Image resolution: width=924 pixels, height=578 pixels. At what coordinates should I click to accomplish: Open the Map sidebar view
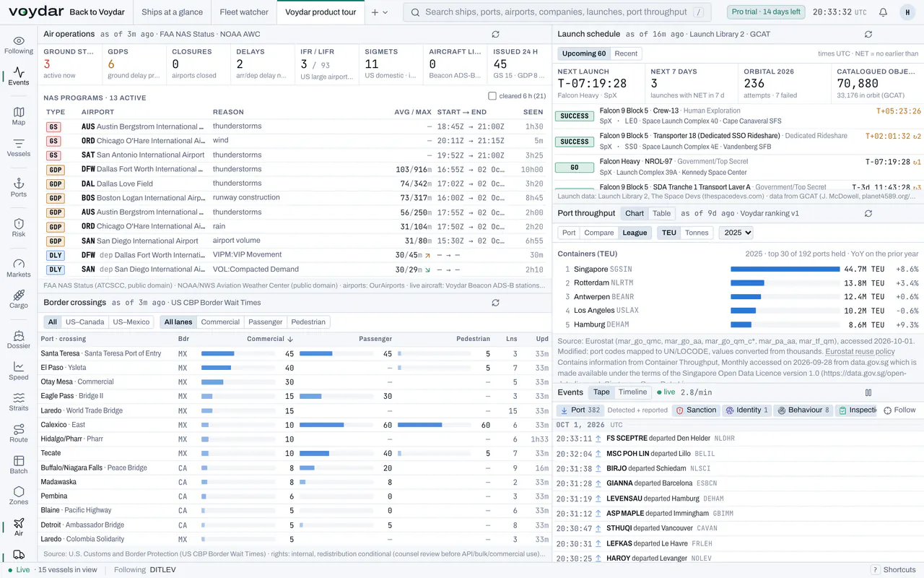coord(19,116)
